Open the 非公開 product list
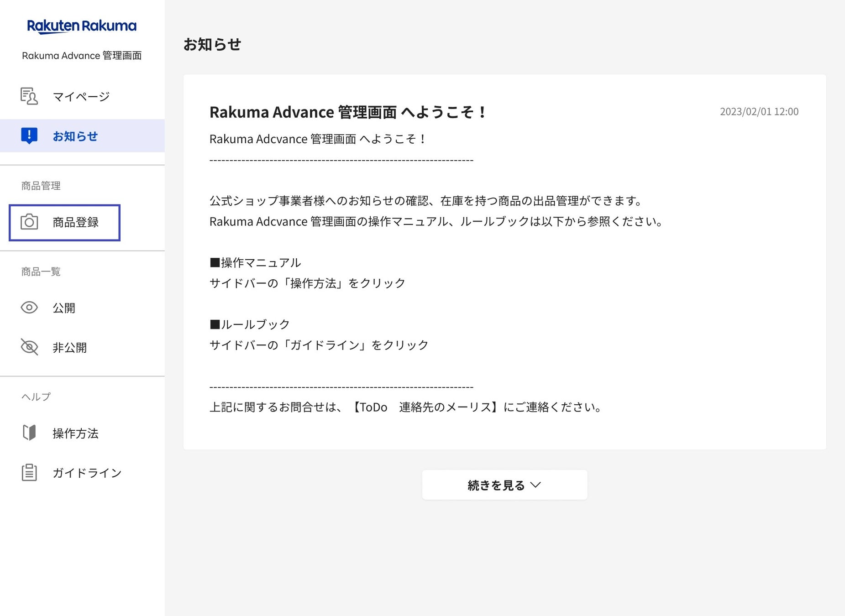 [69, 348]
